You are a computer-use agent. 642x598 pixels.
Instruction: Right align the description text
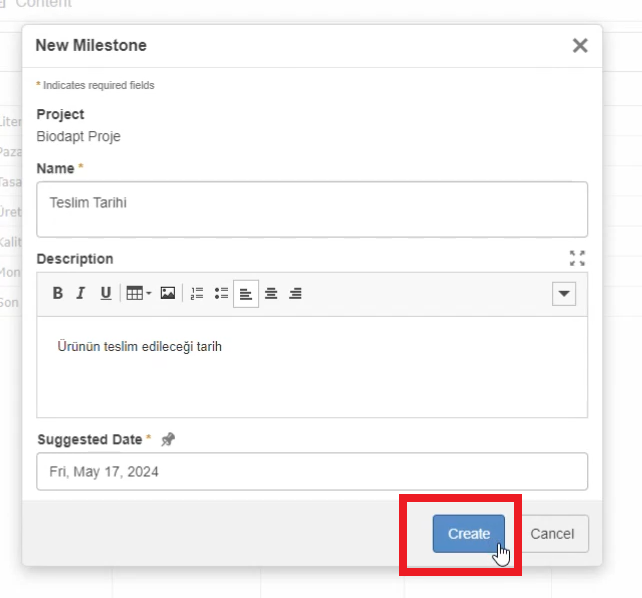[295, 293]
